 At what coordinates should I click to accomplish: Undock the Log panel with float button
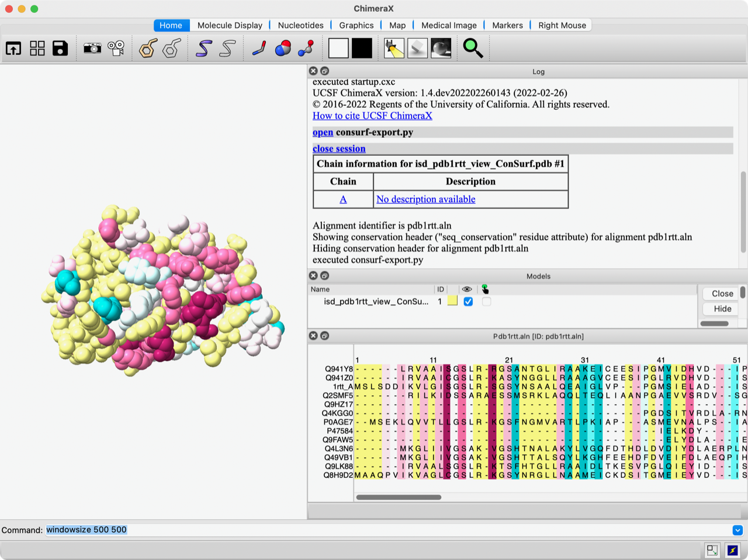pos(324,71)
